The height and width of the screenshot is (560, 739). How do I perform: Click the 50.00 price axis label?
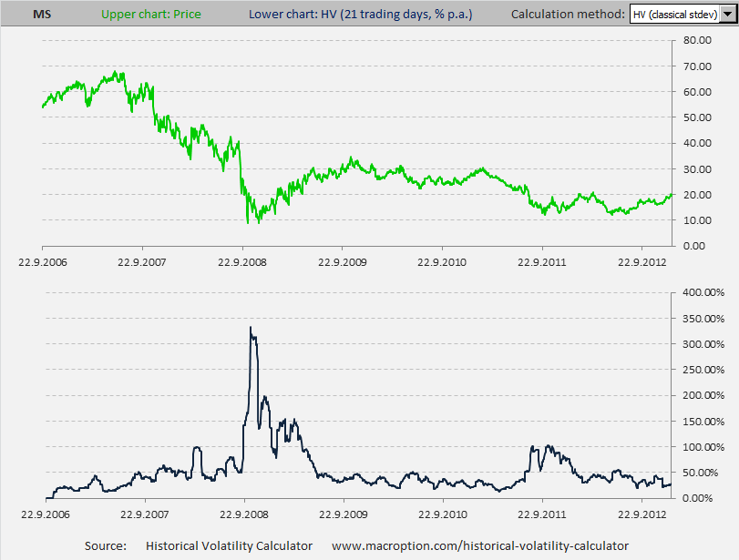click(x=697, y=117)
